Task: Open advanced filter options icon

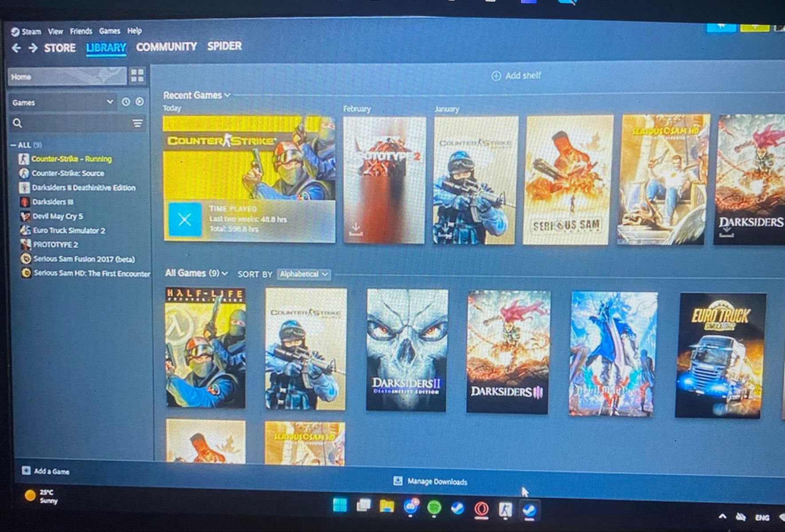Action: (x=138, y=123)
